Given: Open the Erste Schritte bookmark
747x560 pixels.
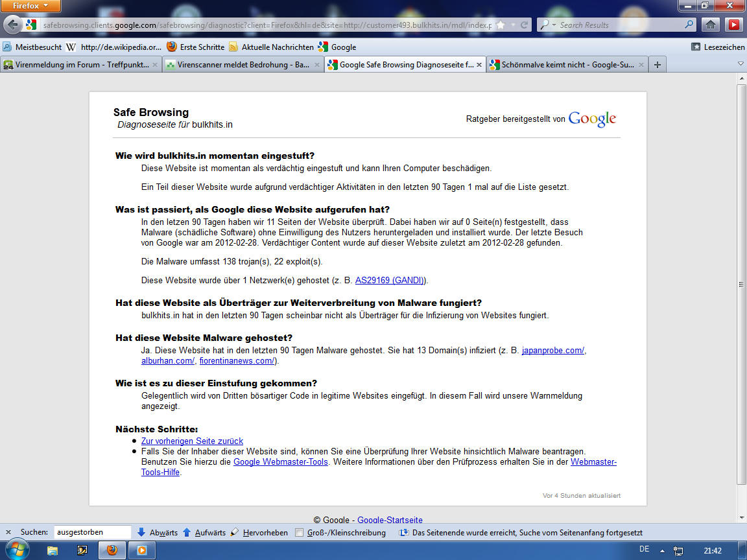Looking at the screenshot, I should (x=196, y=47).
